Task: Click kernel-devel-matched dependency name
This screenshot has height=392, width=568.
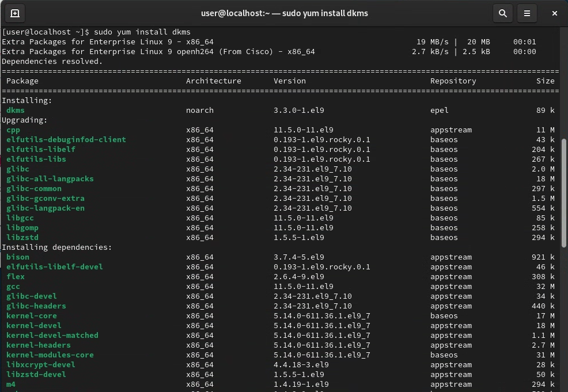Action: (x=52, y=335)
